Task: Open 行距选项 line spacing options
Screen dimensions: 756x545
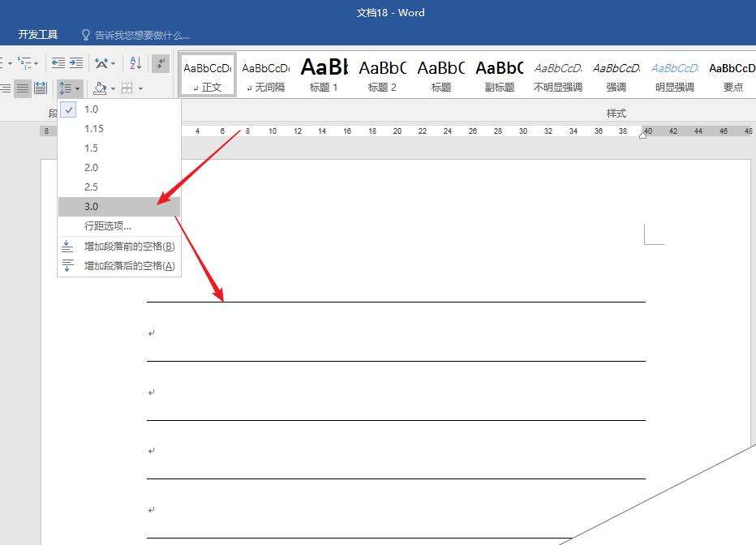Action: pos(119,225)
